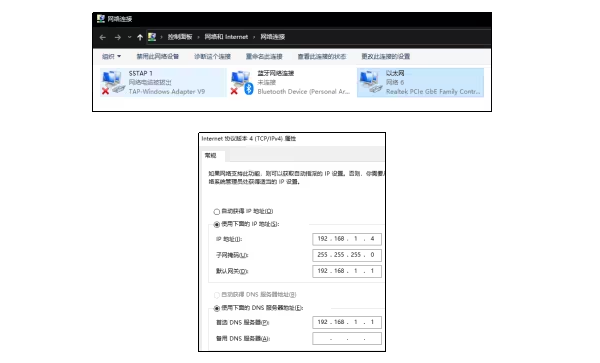Click the Up one level arrow

pos(140,37)
